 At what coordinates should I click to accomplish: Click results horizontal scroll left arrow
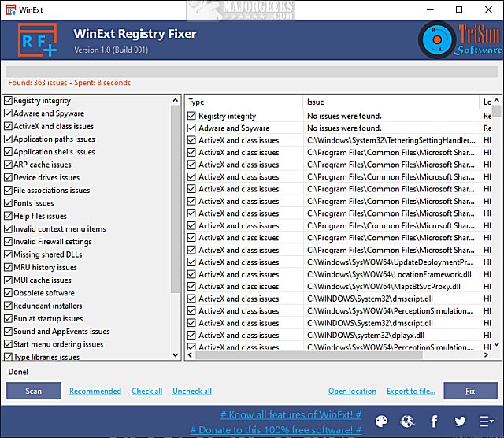[x=190, y=355]
